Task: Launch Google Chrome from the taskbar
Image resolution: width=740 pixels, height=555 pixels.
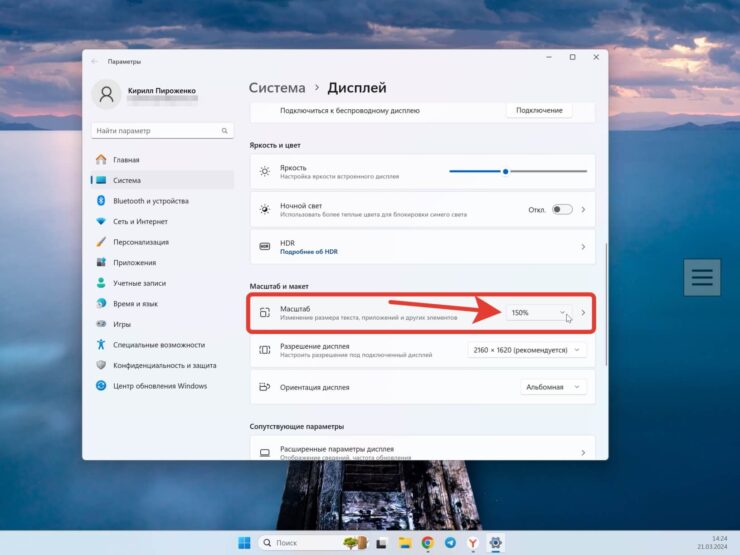Action: click(x=428, y=543)
